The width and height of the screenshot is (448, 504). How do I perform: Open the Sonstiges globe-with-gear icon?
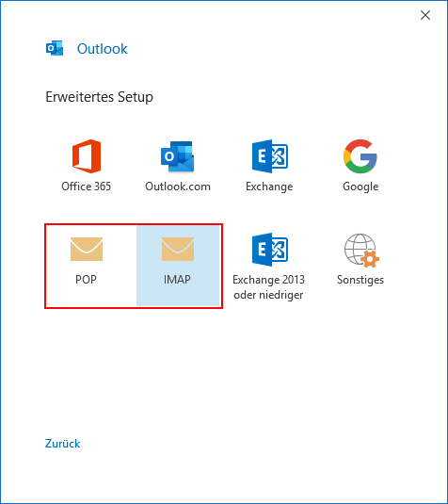click(361, 251)
